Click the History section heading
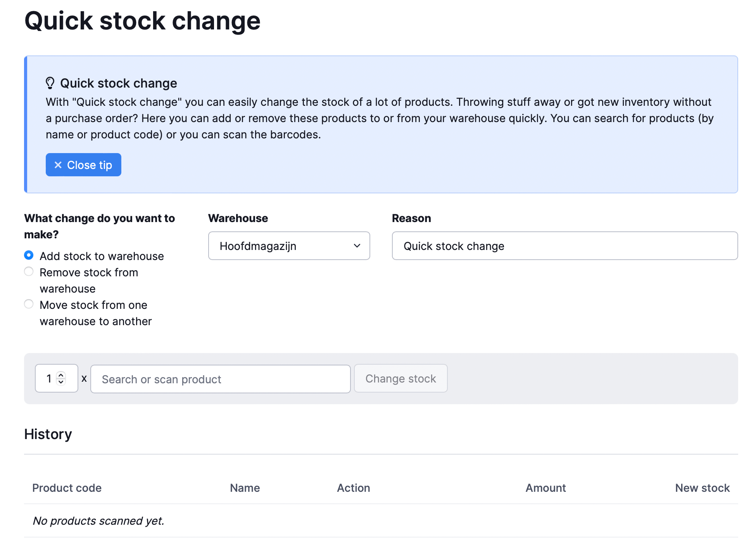This screenshot has width=756, height=541. coord(48,434)
